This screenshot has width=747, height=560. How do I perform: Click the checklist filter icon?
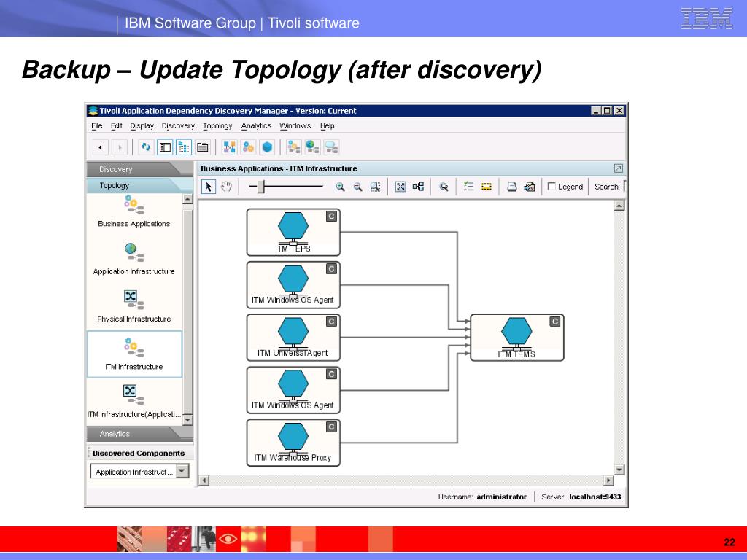[x=469, y=187]
